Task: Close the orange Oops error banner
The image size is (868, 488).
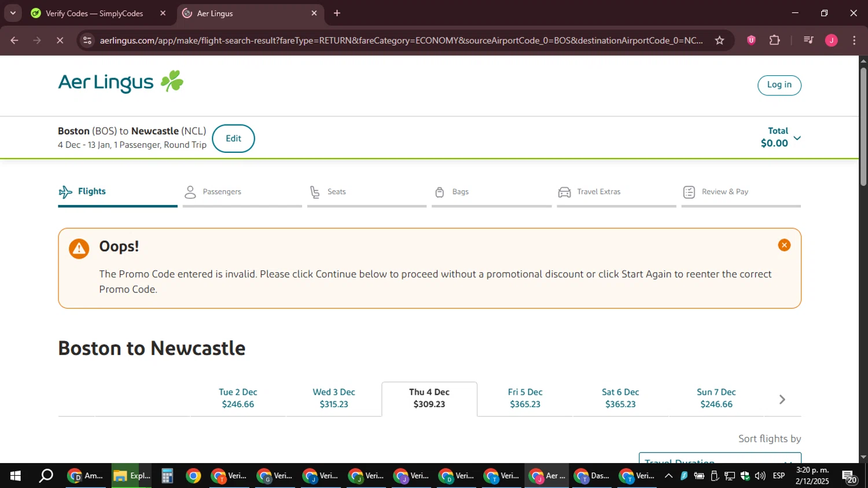Action: [x=784, y=245]
